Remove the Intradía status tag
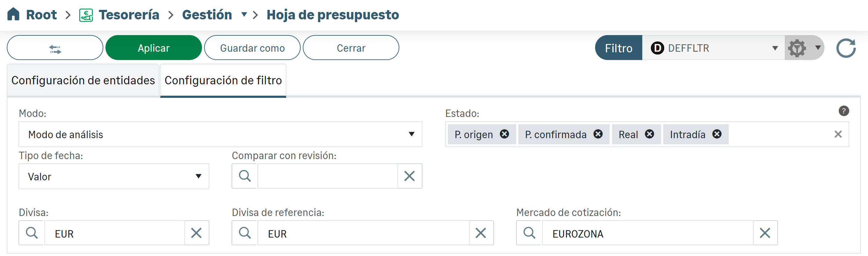Image resolution: width=868 pixels, height=256 pixels. pyautogui.click(x=717, y=134)
